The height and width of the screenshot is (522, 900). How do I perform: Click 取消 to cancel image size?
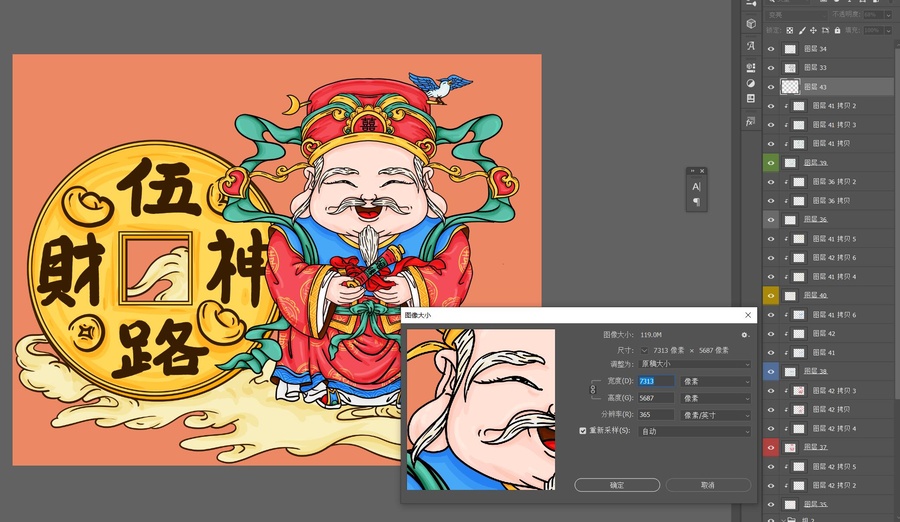click(x=708, y=485)
